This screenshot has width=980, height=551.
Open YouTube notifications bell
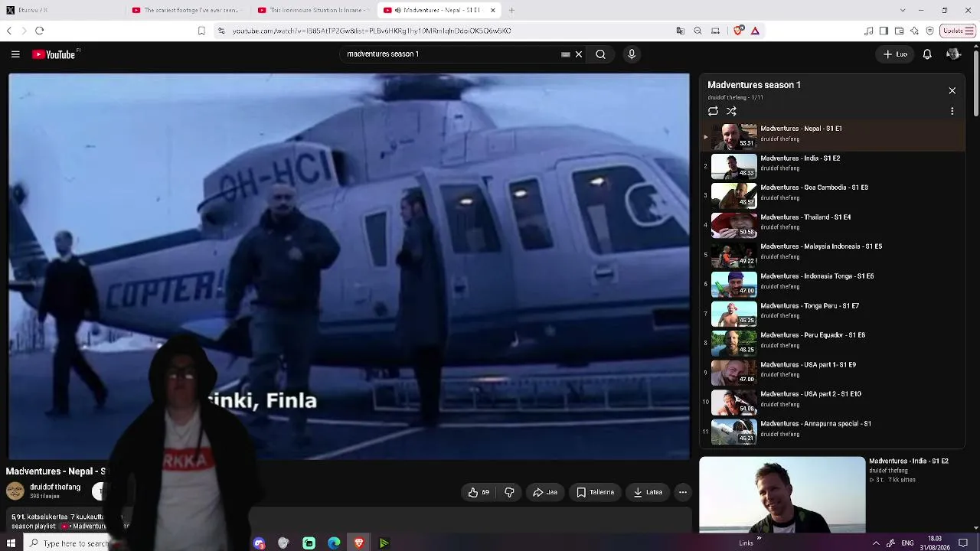(927, 54)
